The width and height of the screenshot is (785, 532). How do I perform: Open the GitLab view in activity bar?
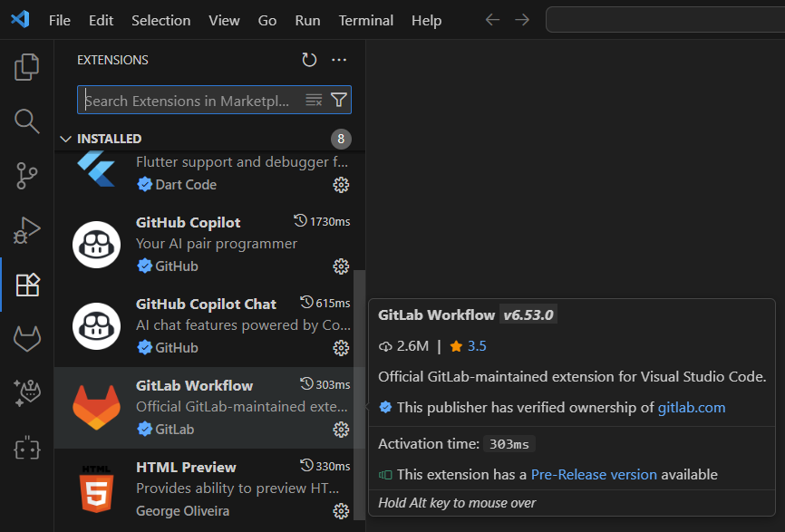27,339
